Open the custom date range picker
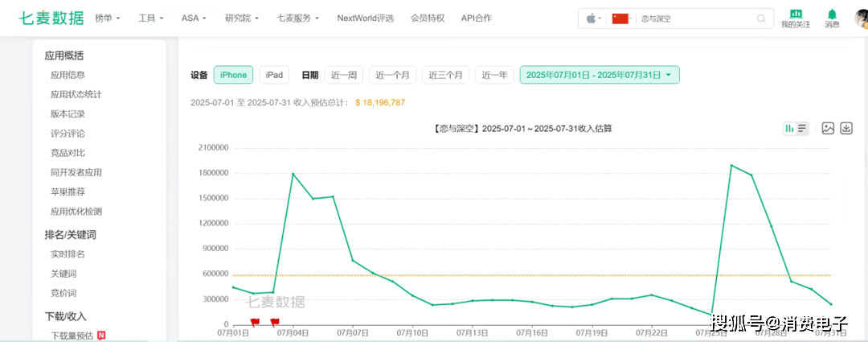Image resolution: width=868 pixels, height=342 pixels. pos(600,75)
